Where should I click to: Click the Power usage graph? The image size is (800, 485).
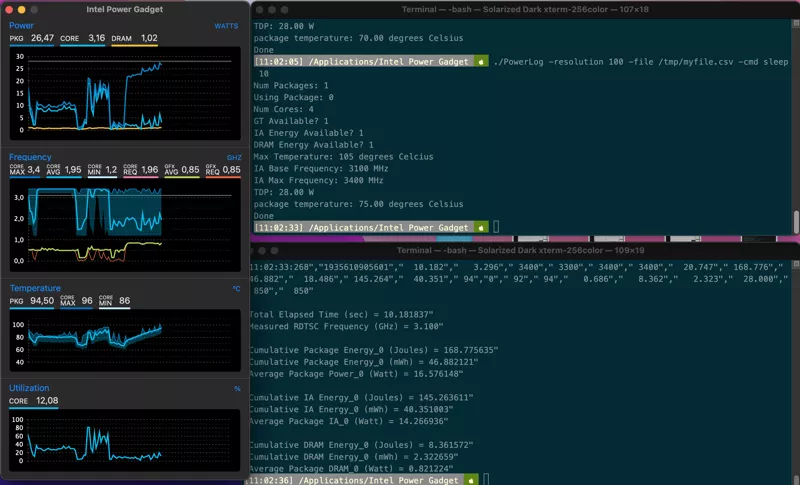pyautogui.click(x=125, y=93)
